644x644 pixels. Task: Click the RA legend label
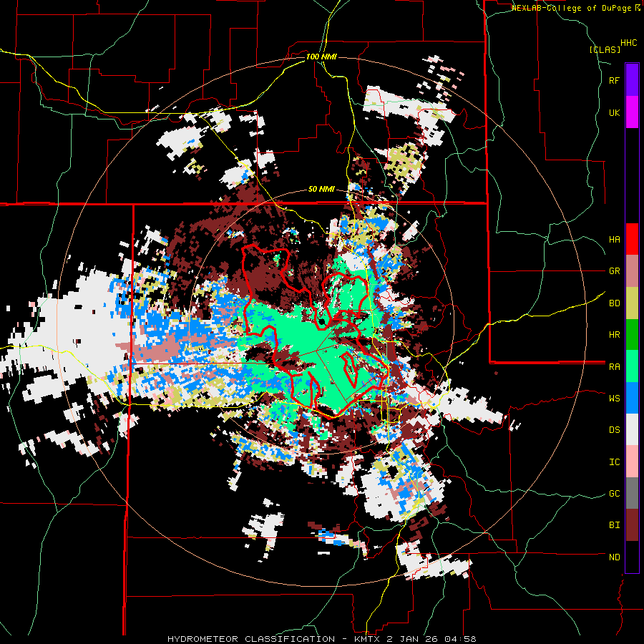pyautogui.click(x=614, y=367)
